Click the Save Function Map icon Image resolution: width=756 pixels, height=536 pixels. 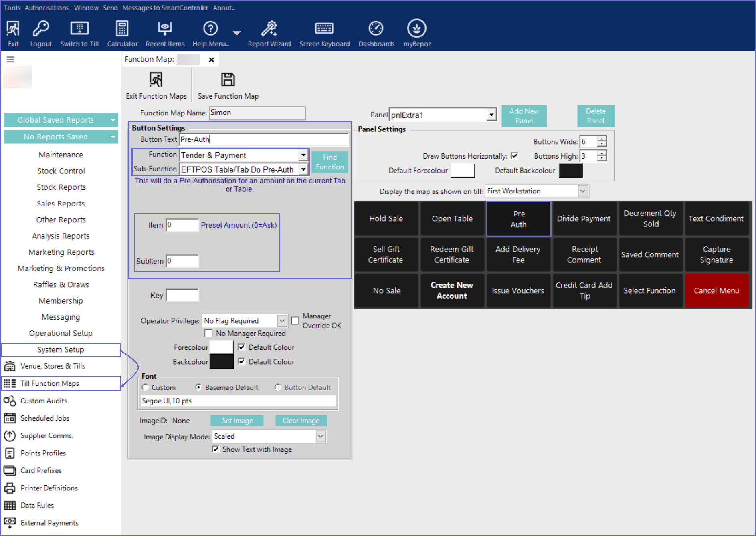coord(228,80)
